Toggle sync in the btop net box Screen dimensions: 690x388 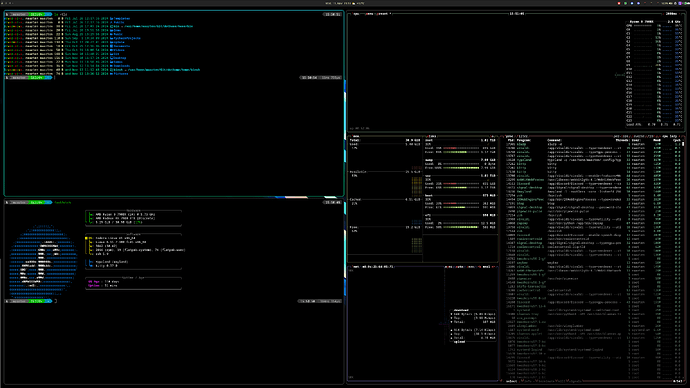coord(448,267)
